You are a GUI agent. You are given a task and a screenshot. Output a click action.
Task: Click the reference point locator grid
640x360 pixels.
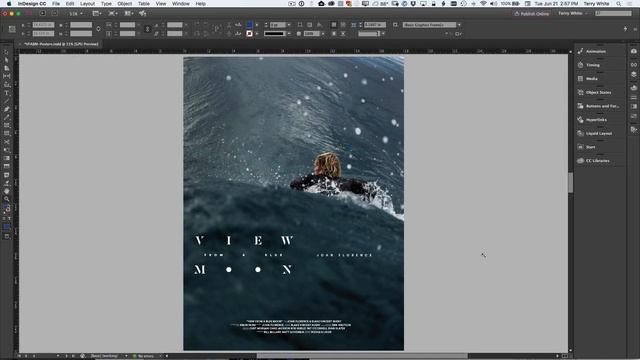[x=12, y=29]
